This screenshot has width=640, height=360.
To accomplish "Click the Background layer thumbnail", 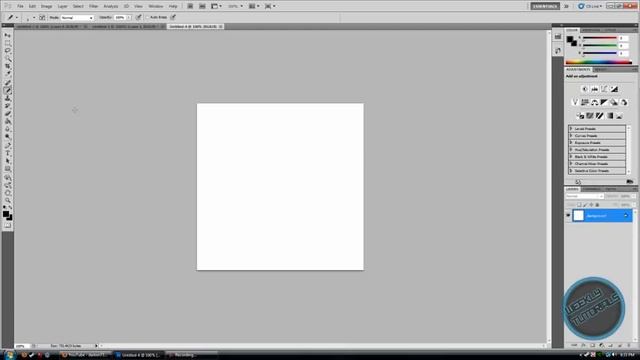I will (578, 216).
